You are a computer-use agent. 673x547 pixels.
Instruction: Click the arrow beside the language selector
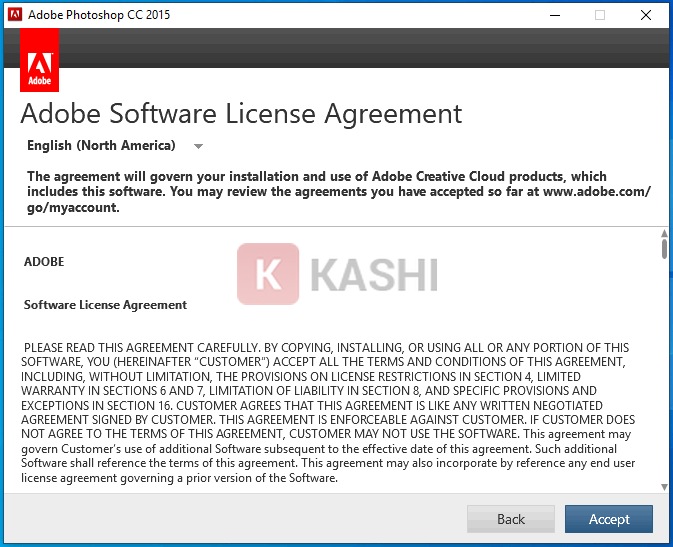coord(198,147)
